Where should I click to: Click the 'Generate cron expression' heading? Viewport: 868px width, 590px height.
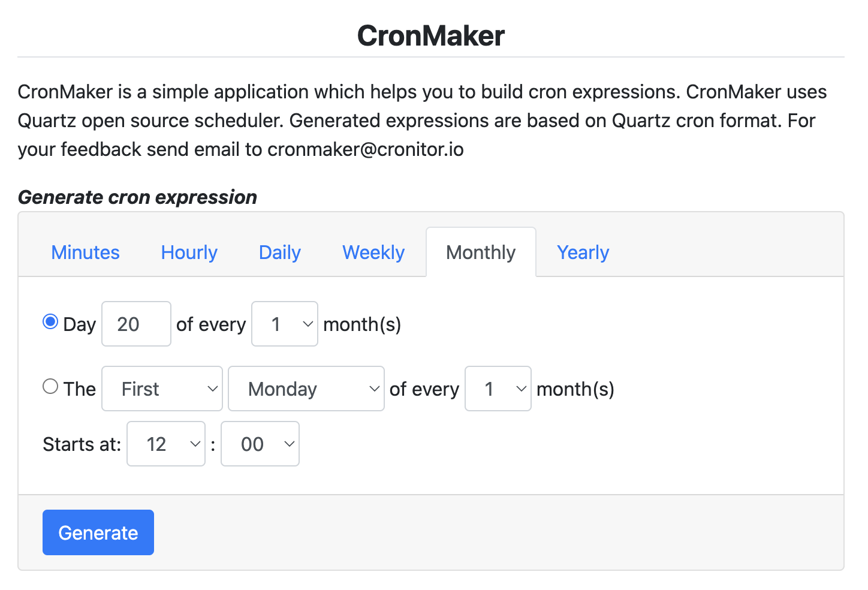(137, 197)
